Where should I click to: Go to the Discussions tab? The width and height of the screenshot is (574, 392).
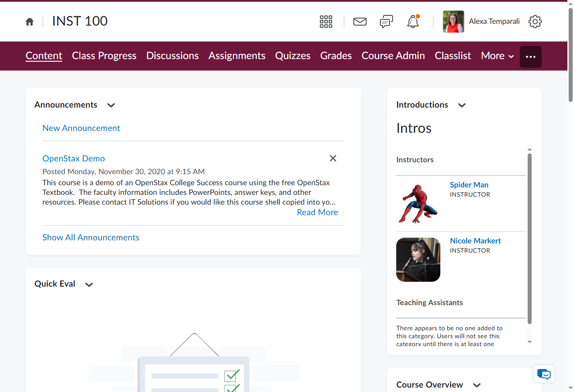[173, 56]
